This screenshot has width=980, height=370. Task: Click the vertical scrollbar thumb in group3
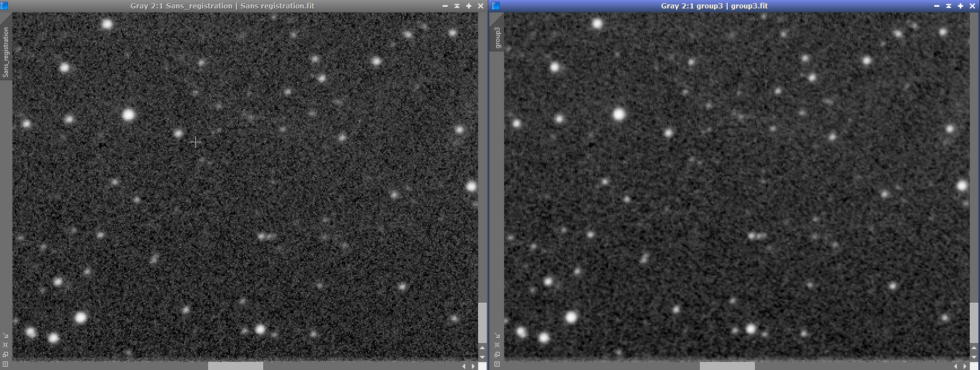pyautogui.click(x=974, y=323)
